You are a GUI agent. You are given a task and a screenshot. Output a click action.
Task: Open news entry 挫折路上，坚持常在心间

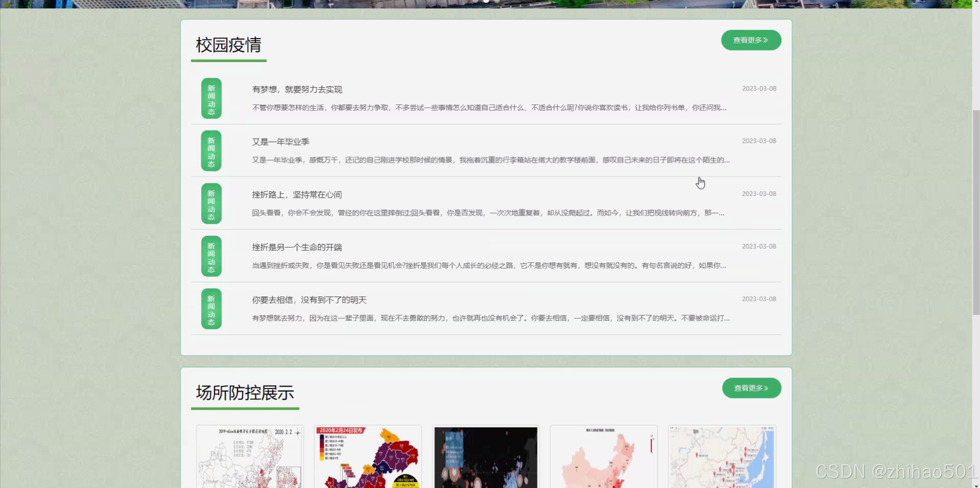tap(297, 194)
